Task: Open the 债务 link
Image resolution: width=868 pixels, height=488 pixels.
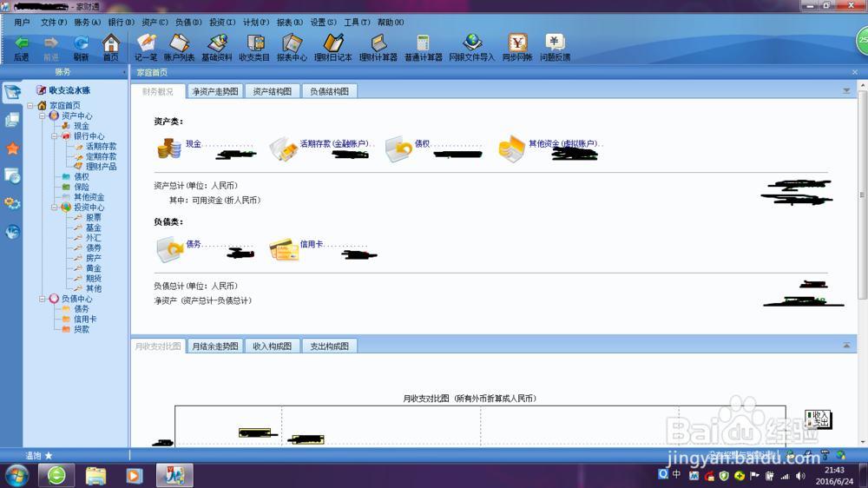Action: coord(194,244)
